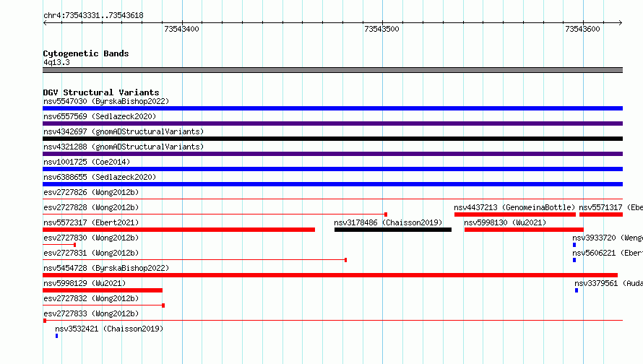The height and width of the screenshot is (364, 643).
Task: Open the nsv5998130 (Wu2021) label
Action: pos(505,222)
